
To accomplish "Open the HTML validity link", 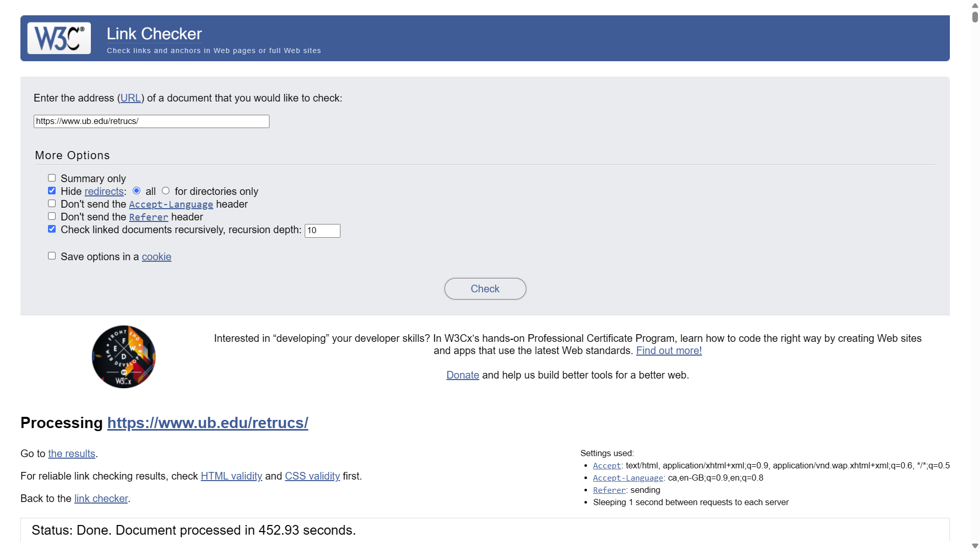I will click(x=231, y=477).
